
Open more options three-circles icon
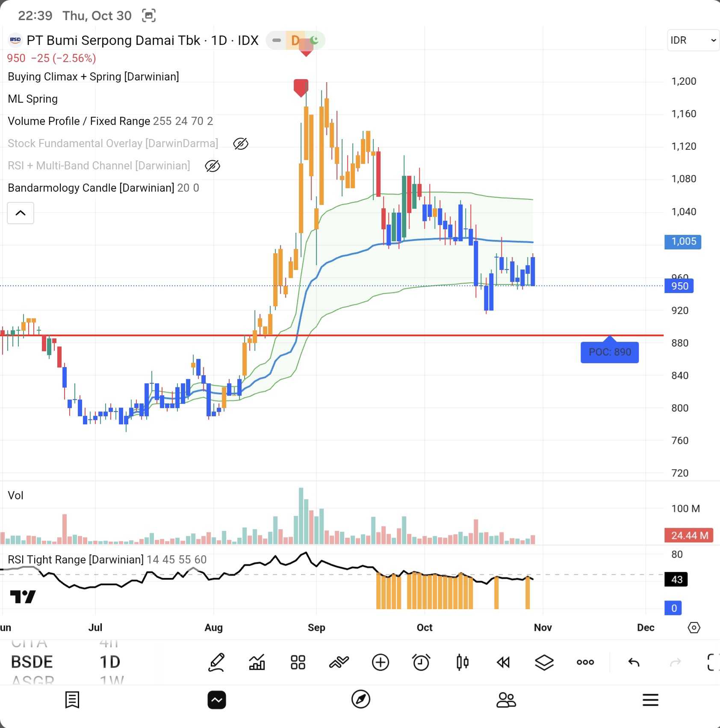coord(585,662)
